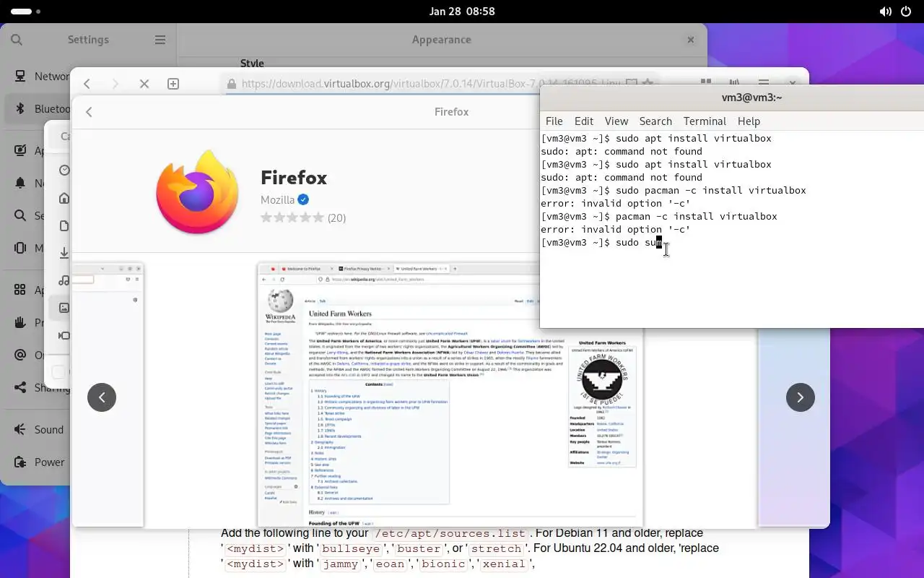Open the Search menu in Terminal

(x=655, y=121)
